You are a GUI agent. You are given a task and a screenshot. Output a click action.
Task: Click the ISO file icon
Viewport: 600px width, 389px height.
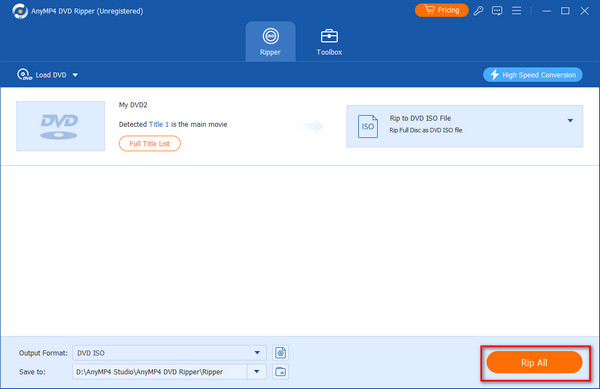pos(368,126)
